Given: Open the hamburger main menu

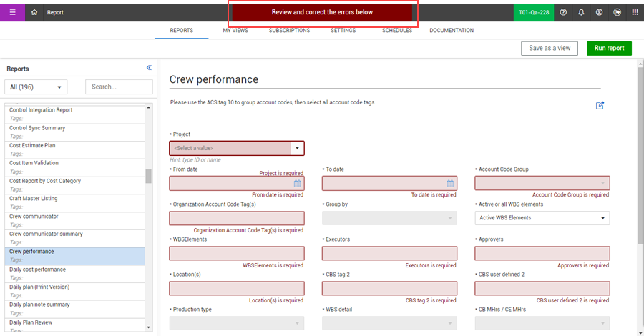Looking at the screenshot, I should coord(12,12).
